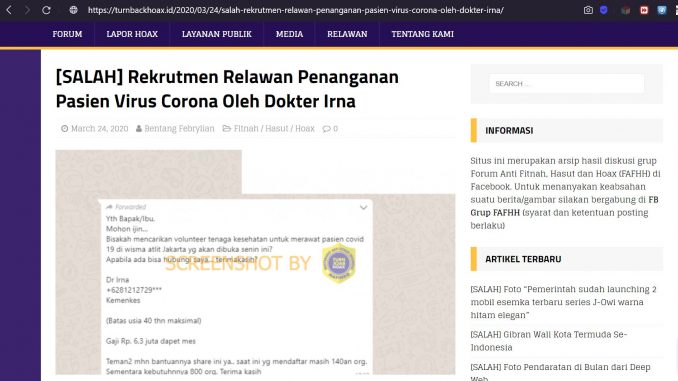The image size is (678, 381).
Task: Reload the page with the refresh icon
Action: (46, 10)
